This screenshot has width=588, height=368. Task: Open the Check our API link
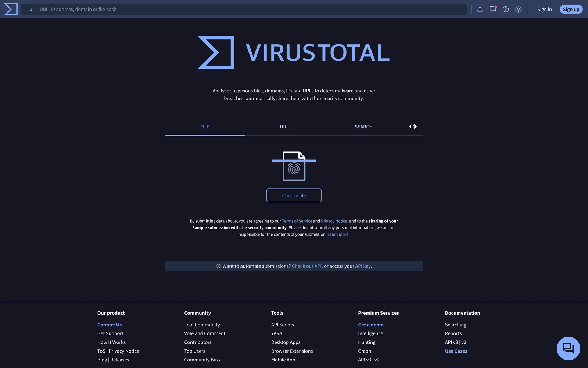[x=306, y=266]
